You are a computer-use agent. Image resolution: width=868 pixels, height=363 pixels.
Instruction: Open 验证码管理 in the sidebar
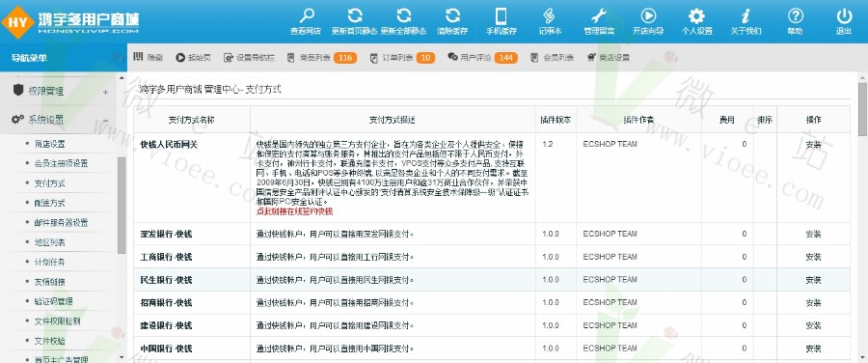click(x=53, y=301)
